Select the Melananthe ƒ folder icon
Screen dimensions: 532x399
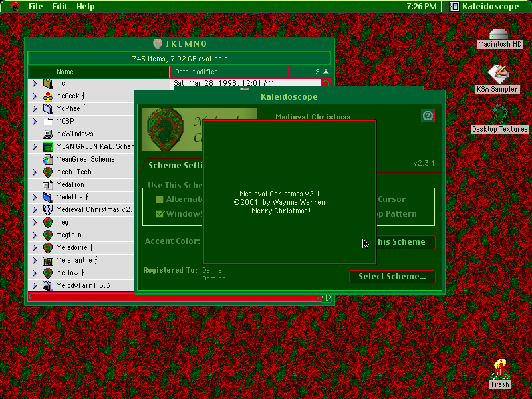[48, 260]
